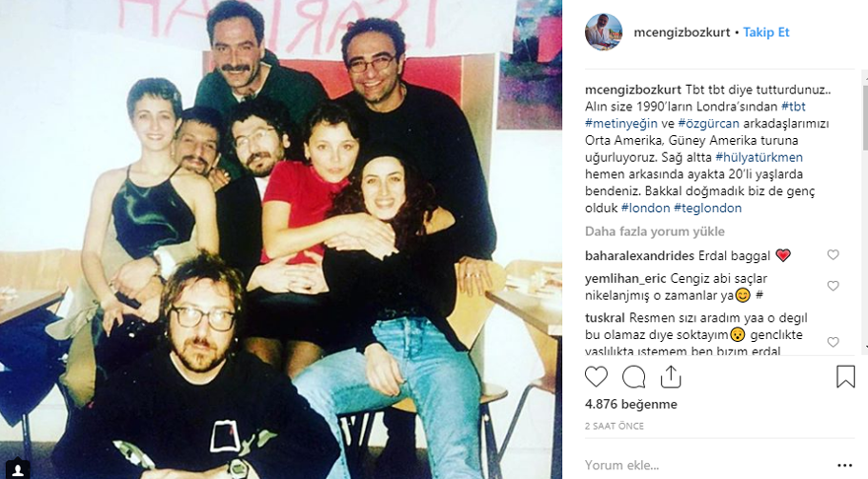Open mcengizbozkurt's profile picture

[x=604, y=32]
